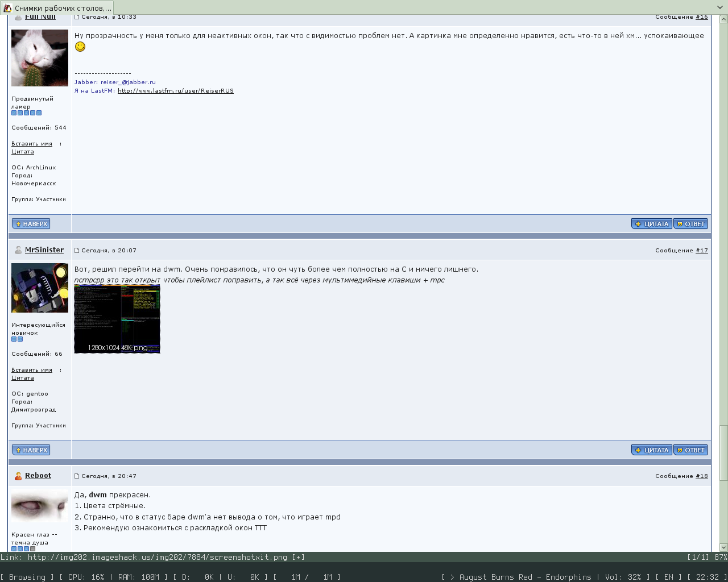Open MrSinister's robot avatar image

click(x=40, y=288)
